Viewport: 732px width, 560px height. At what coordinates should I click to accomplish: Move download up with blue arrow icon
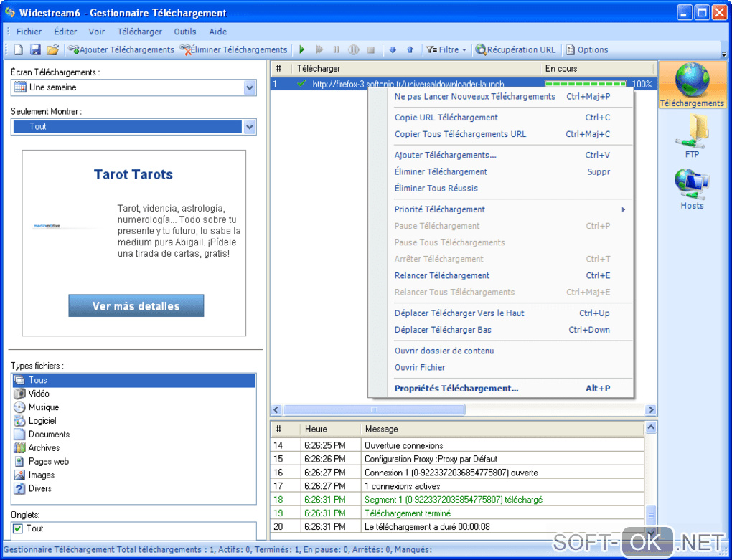[410, 50]
